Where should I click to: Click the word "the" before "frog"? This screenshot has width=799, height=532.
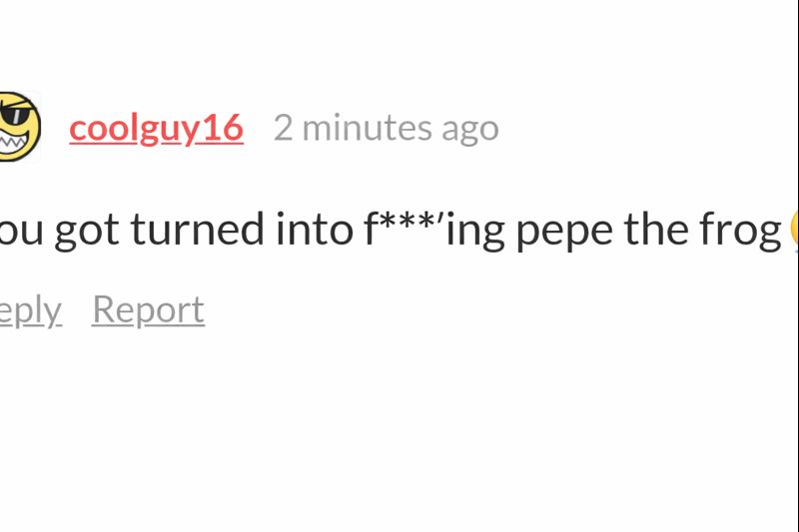tap(652, 230)
